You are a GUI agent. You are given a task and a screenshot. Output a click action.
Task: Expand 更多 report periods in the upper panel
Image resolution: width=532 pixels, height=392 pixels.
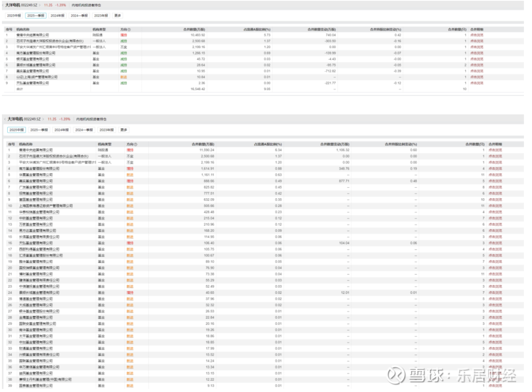pyautogui.click(x=118, y=16)
